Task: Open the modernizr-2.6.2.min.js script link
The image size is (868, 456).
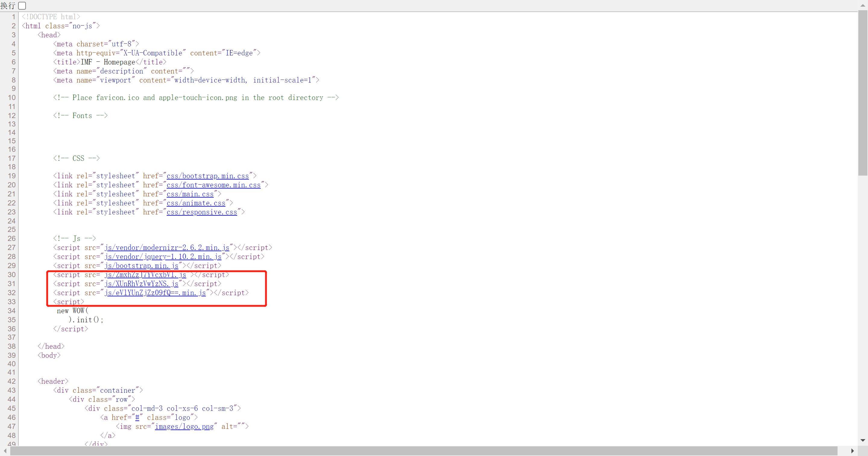Action: (167, 248)
